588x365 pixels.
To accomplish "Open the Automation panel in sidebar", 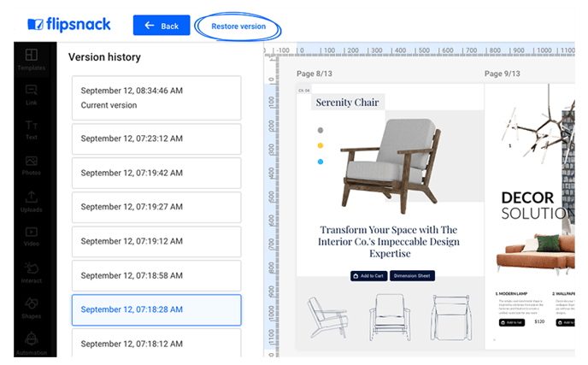I will tap(32, 344).
